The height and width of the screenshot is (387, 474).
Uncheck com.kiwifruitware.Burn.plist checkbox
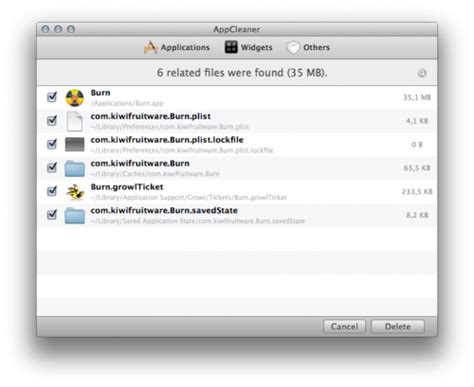click(52, 120)
